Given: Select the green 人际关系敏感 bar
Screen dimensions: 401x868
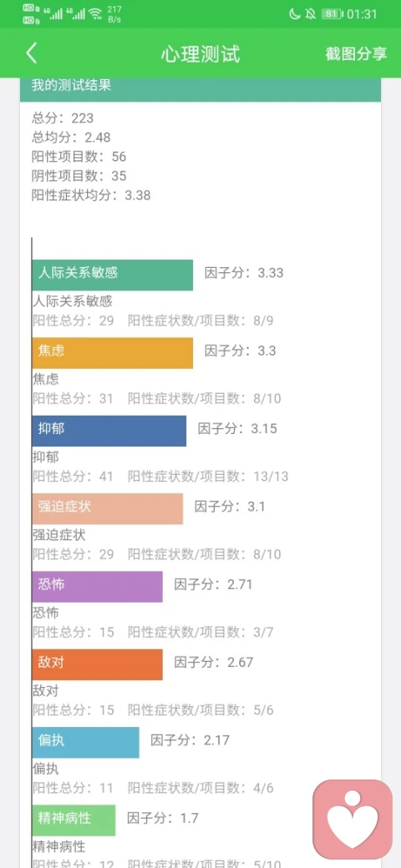Looking at the screenshot, I should (113, 275).
